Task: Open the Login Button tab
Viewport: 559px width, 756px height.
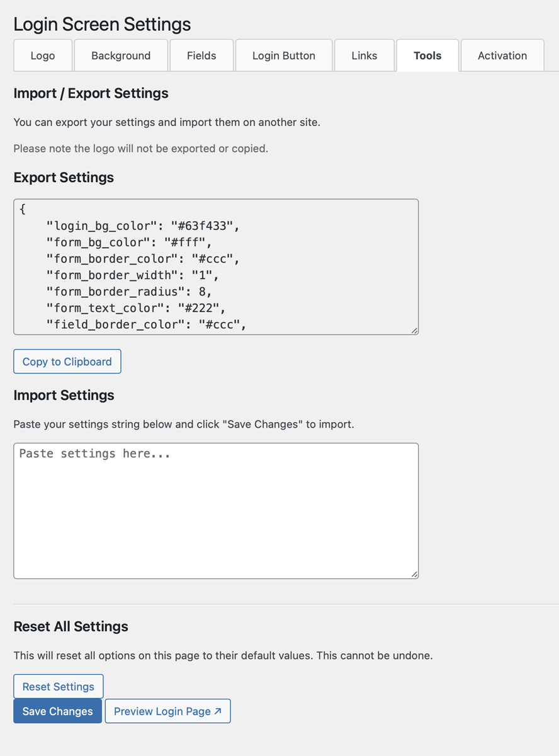Action: click(x=283, y=55)
